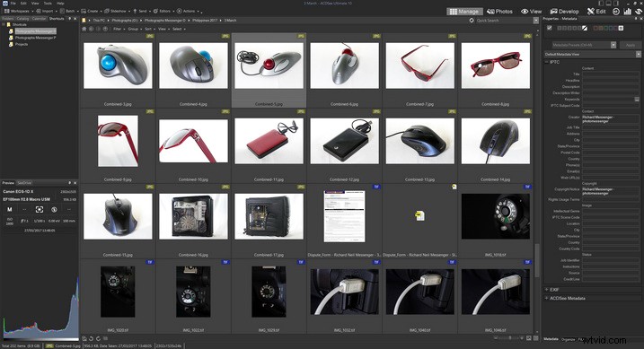Open the Sort dropdown

pyautogui.click(x=149, y=29)
